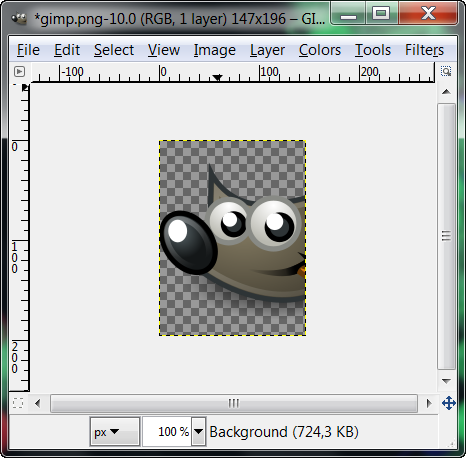Click the window resize grip in the status bar corner
Viewport: 466px width, 458px height.
pos(452,443)
